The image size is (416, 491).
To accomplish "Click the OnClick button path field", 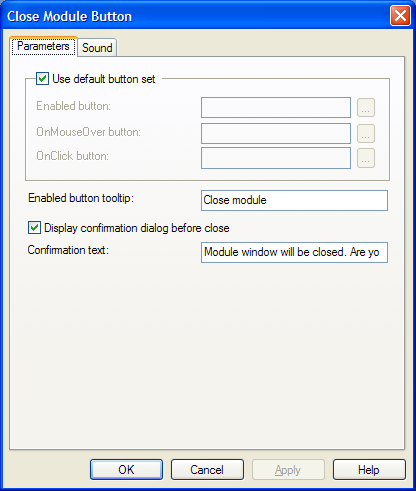I will click(x=276, y=158).
